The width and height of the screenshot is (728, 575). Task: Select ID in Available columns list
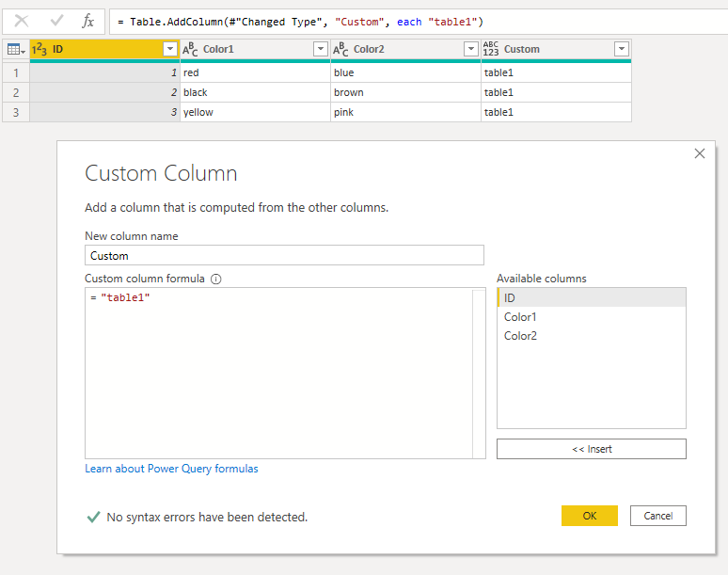pyautogui.click(x=592, y=297)
